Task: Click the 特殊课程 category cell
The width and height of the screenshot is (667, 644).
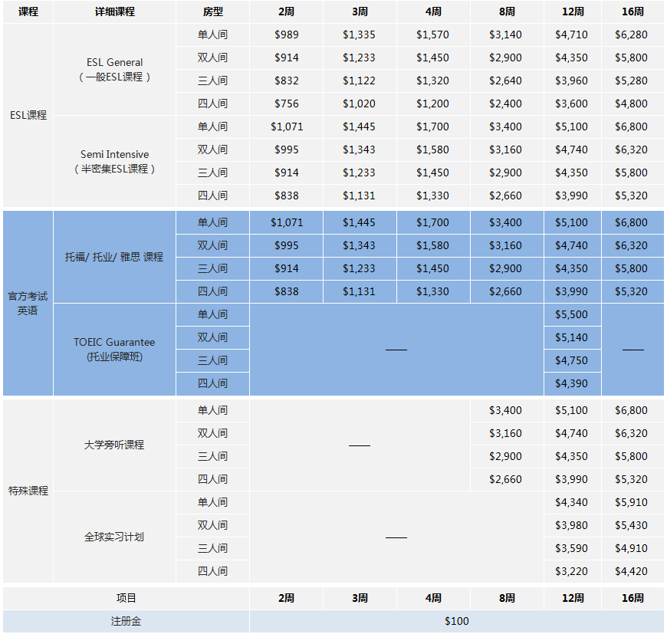Action: coord(28,491)
